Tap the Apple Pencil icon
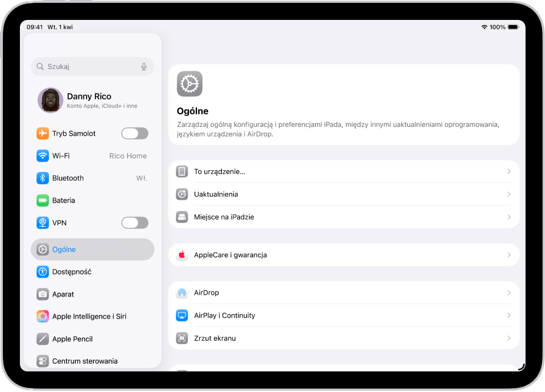 [x=43, y=339]
